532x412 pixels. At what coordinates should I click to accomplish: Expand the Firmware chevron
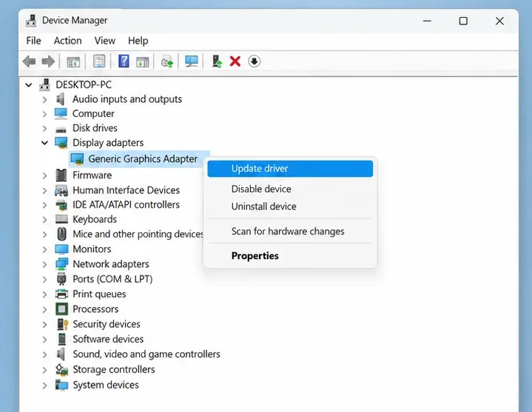point(44,175)
